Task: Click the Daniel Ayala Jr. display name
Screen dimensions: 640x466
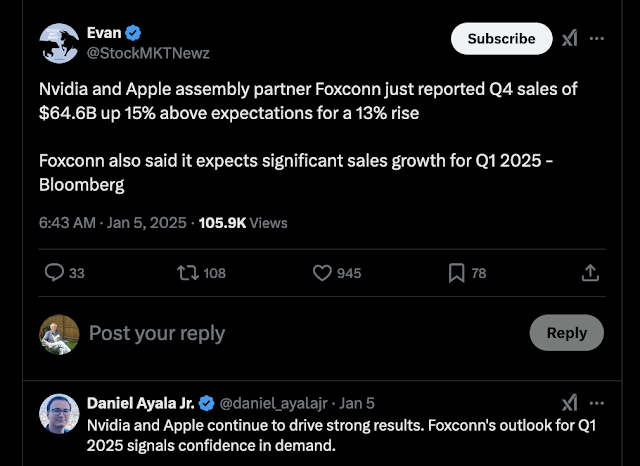Action: coord(140,403)
